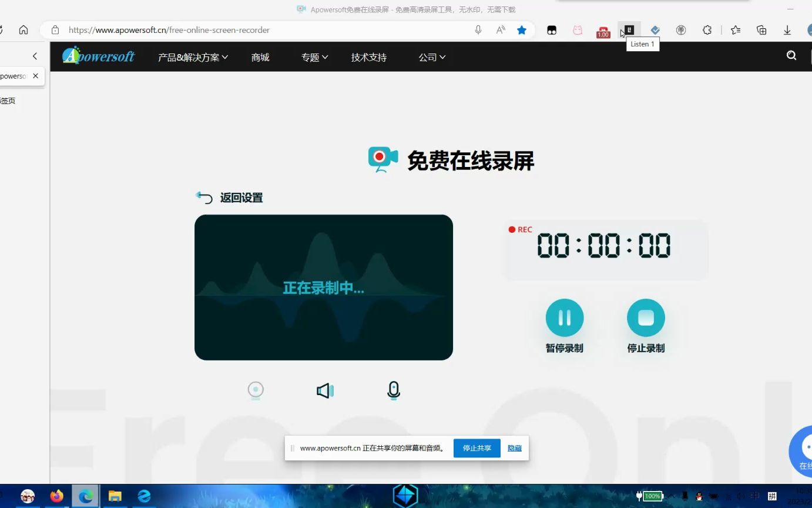Click the 停止共享 button
The width and height of the screenshot is (812, 508).
point(477,448)
